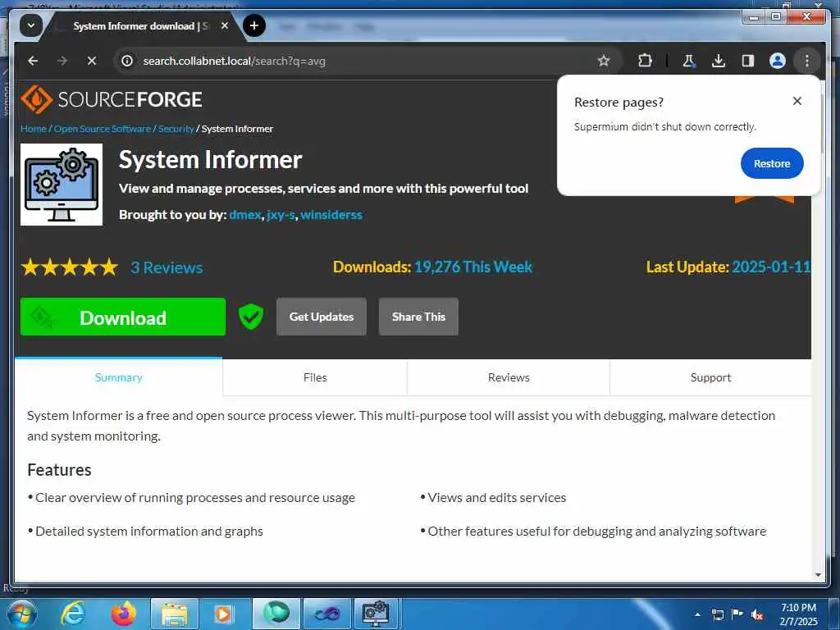The image size is (840, 630).
Task: Click the muted volume tray icon
Action: click(x=757, y=614)
